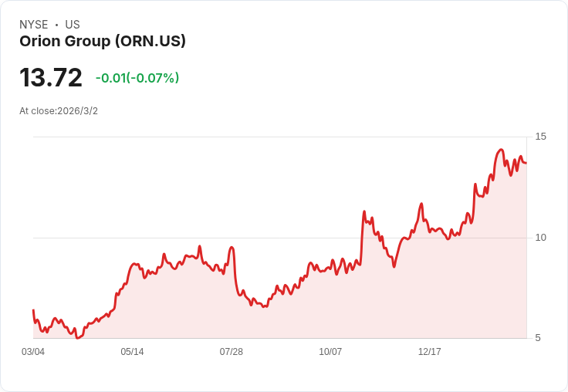568x392 pixels.
Task: Click the 5 y-axis price label
Action: (x=538, y=338)
